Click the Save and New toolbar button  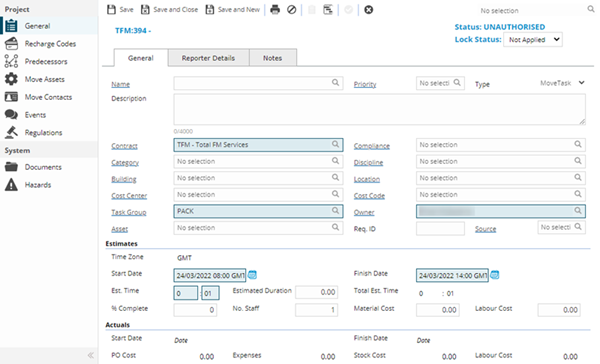tap(233, 10)
